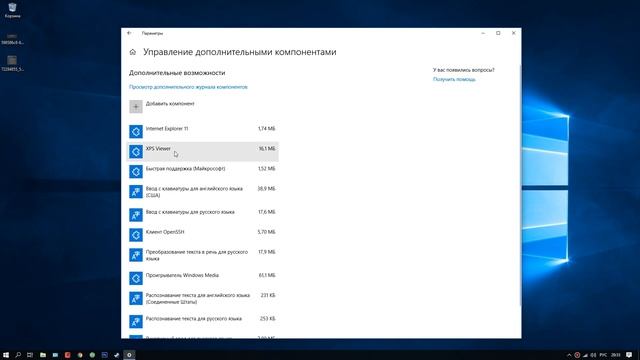This screenshot has width=640, height=360.
Task: Select the Проигрыватель Windows Media entry
Action: pyautogui.click(x=203, y=278)
